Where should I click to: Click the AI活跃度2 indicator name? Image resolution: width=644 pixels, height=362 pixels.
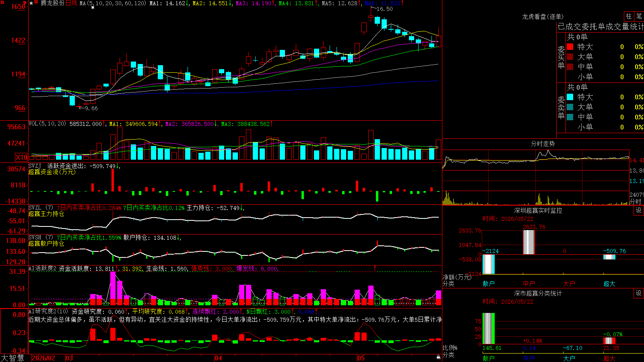point(43,268)
